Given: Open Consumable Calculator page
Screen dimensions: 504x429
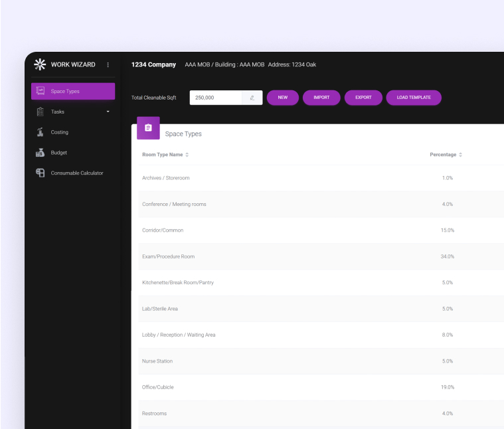Looking at the screenshot, I should click(73, 173).
